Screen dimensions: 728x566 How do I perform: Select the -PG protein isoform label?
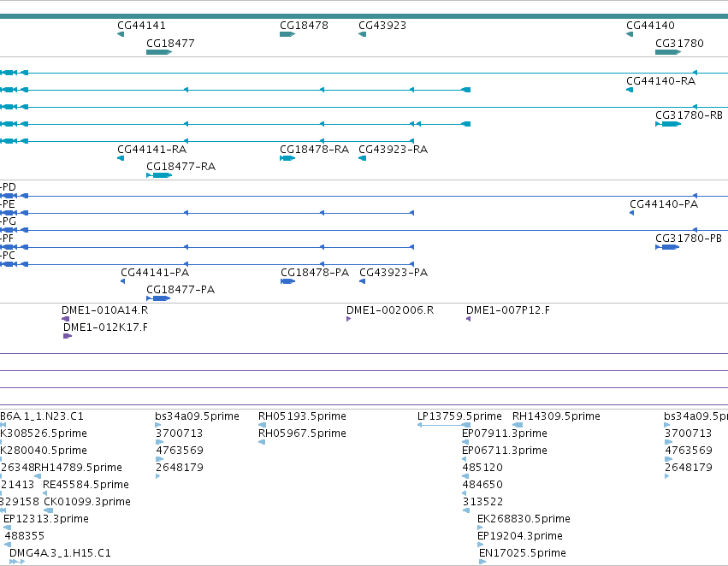tap(8, 221)
